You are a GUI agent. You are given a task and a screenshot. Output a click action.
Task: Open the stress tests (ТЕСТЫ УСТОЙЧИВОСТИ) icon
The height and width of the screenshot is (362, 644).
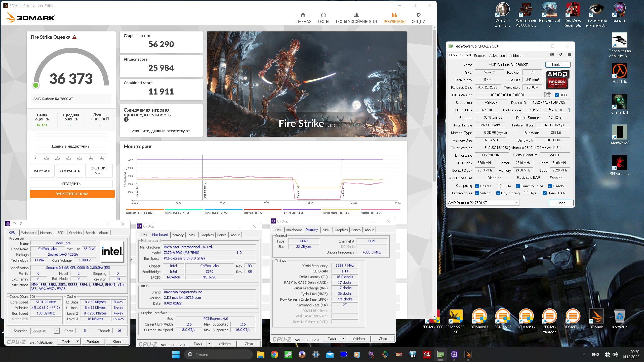[x=356, y=15]
